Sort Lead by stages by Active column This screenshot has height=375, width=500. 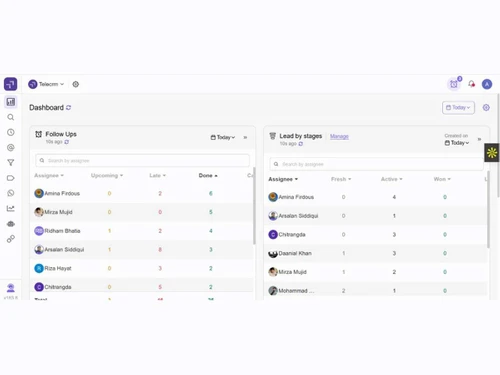(392, 179)
